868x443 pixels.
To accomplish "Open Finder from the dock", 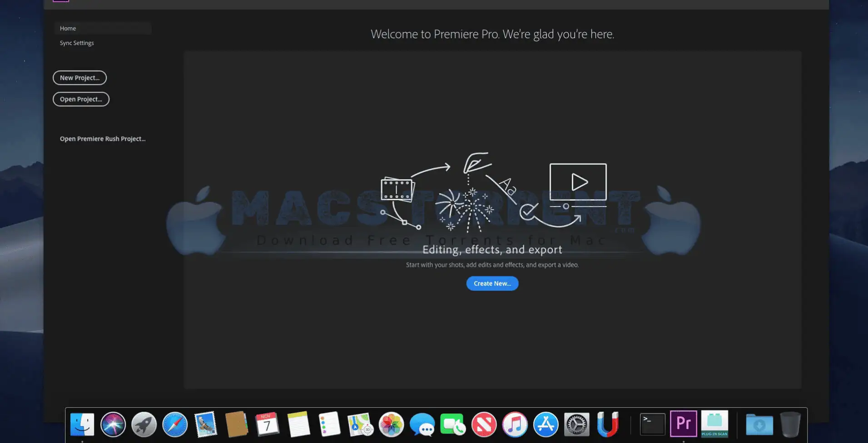I will (82, 424).
